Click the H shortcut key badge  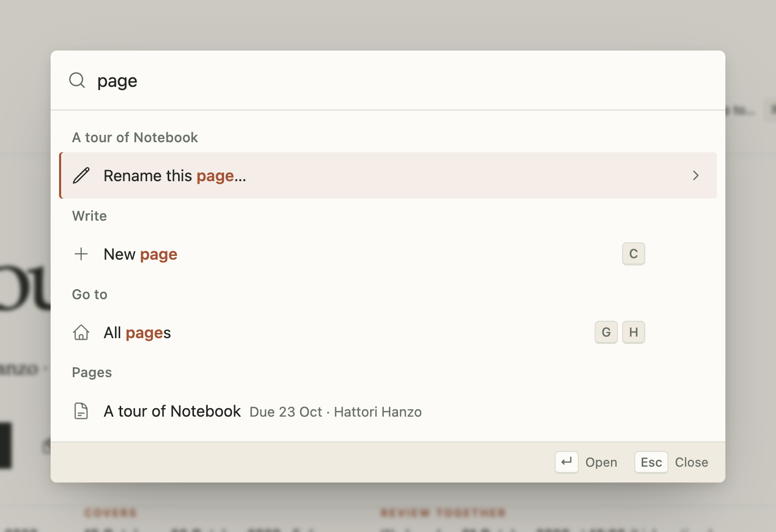[634, 332]
